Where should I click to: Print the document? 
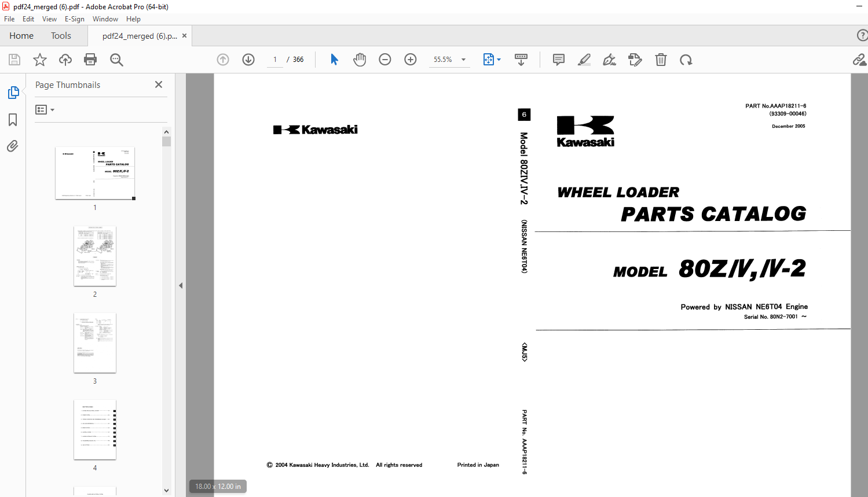[90, 60]
